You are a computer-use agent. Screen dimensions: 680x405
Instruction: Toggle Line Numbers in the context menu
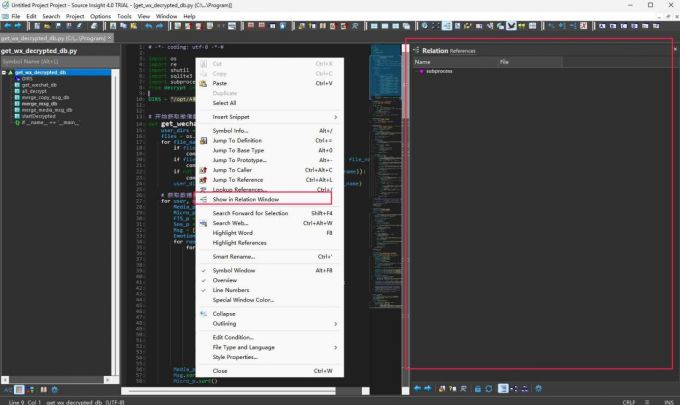coord(233,290)
